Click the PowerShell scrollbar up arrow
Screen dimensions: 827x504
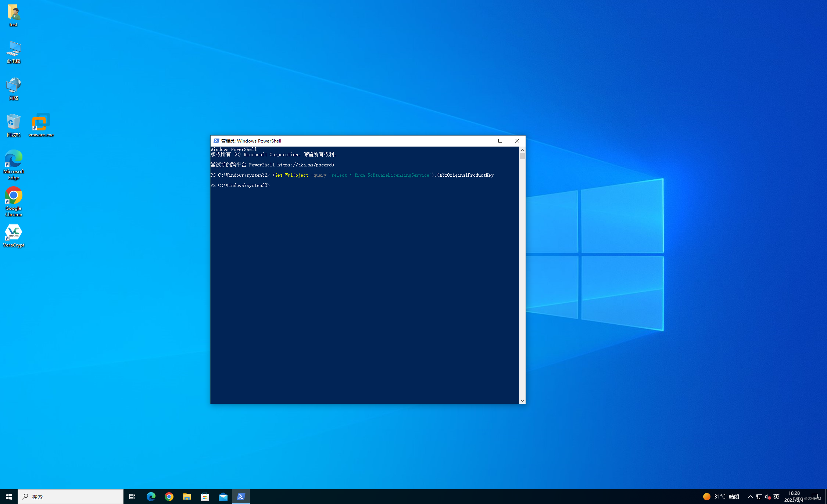[x=522, y=150]
